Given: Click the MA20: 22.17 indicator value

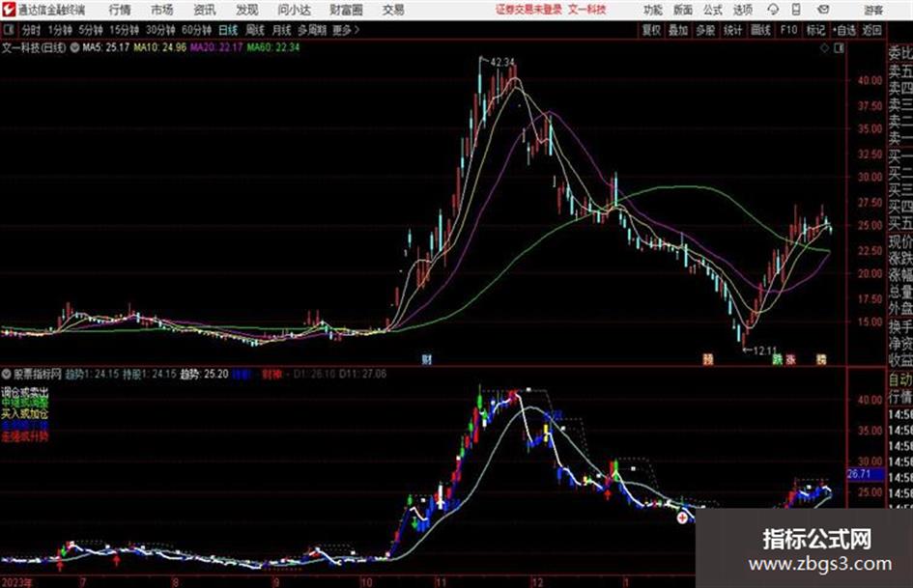Looking at the screenshot, I should coord(216,47).
